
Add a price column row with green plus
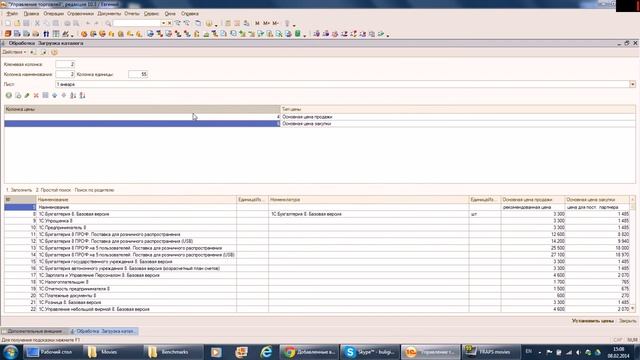9,96
